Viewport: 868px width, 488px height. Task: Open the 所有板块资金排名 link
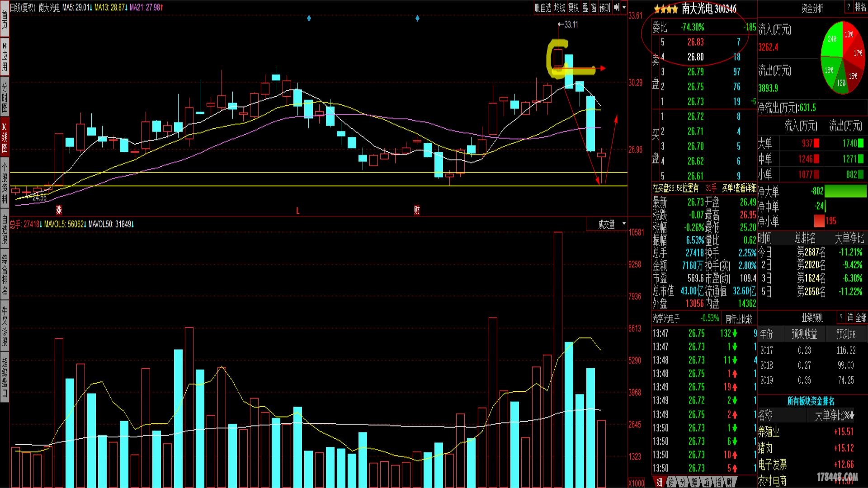point(811,401)
